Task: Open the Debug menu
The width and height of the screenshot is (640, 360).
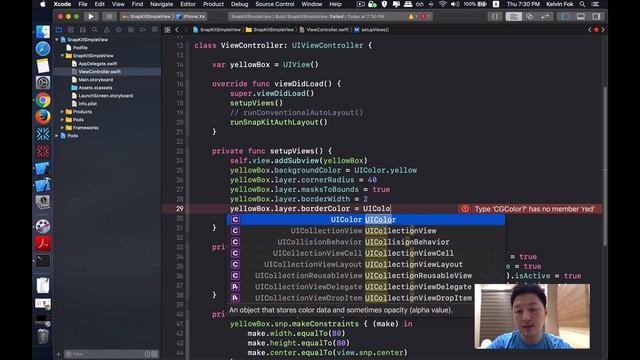Action: pyautogui.click(x=240, y=4)
